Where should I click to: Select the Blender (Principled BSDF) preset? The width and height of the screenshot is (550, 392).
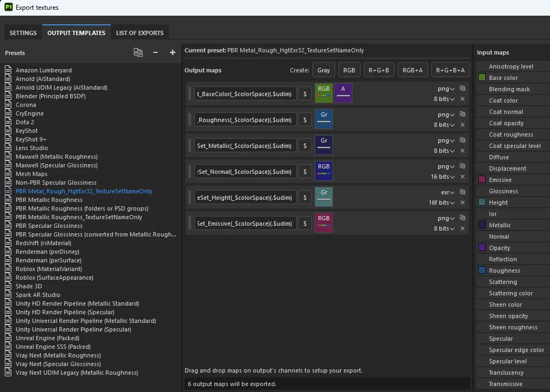(51, 96)
